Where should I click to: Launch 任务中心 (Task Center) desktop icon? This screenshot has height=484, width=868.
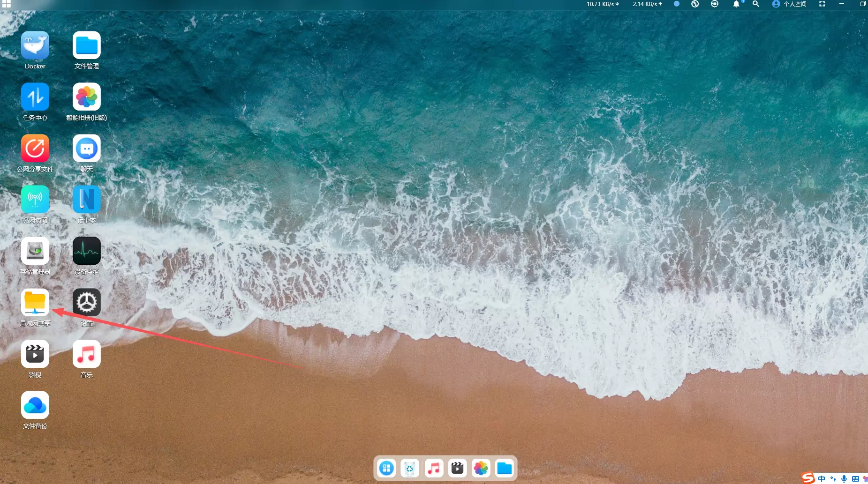pyautogui.click(x=35, y=97)
